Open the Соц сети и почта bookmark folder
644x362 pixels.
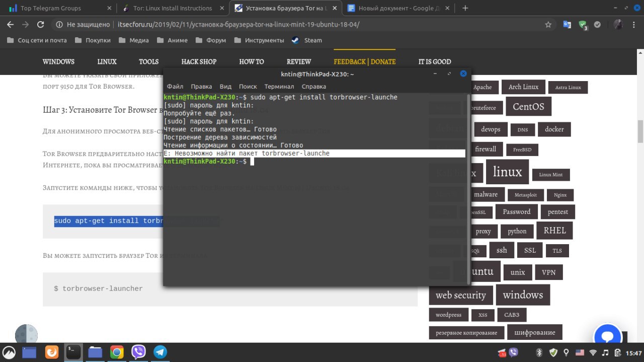point(36,40)
